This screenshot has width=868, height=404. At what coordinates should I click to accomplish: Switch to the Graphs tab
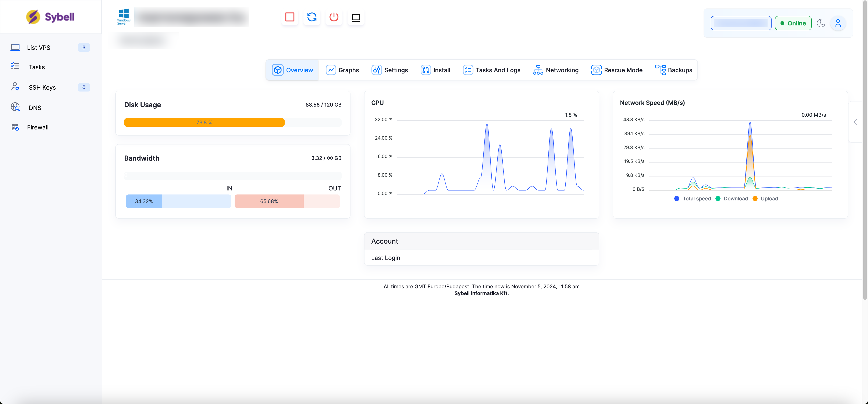342,70
